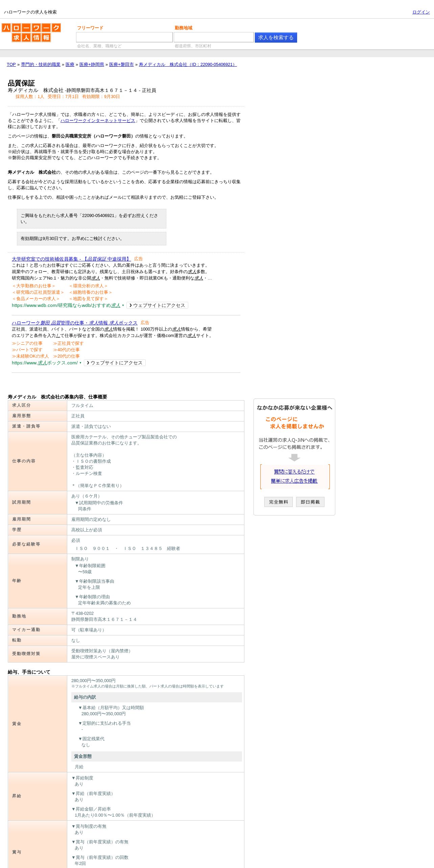The image size is (434, 868).
Task: Focus the 勤務地域 input field
Action: (214, 37)
